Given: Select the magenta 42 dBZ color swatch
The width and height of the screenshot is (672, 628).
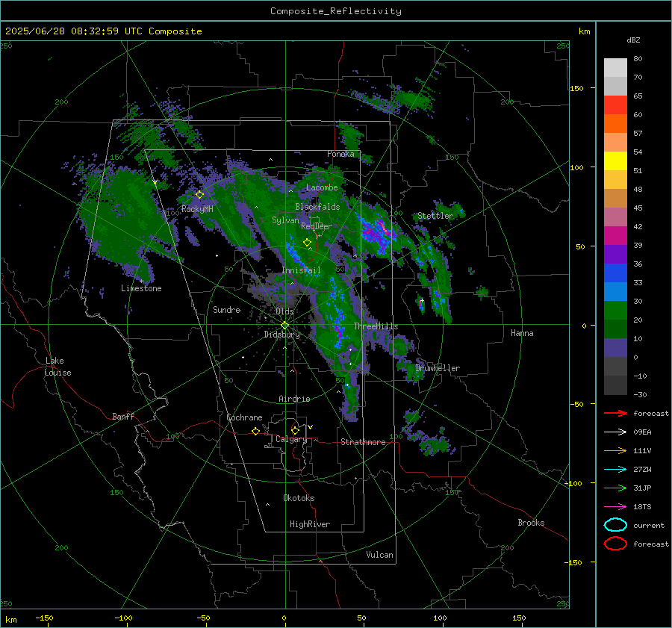Looking at the screenshot, I should click(615, 236).
